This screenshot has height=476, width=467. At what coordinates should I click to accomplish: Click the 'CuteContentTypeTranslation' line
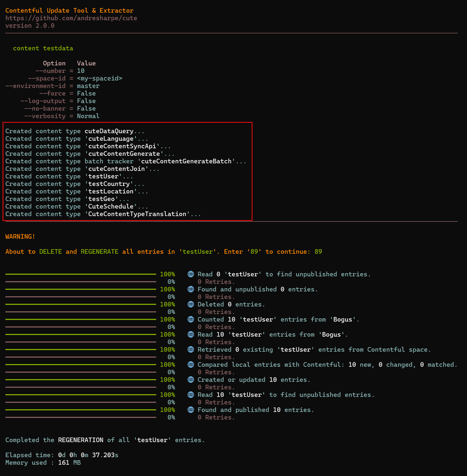click(103, 214)
